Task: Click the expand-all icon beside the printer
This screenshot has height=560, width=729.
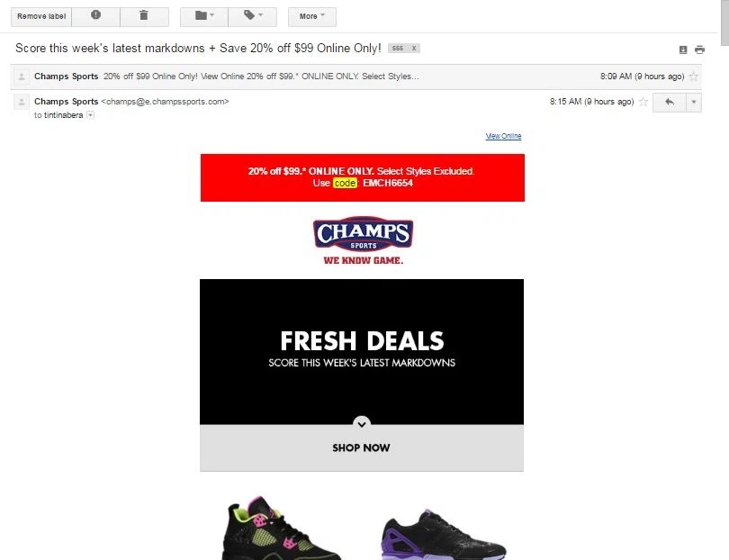Action: tap(683, 50)
